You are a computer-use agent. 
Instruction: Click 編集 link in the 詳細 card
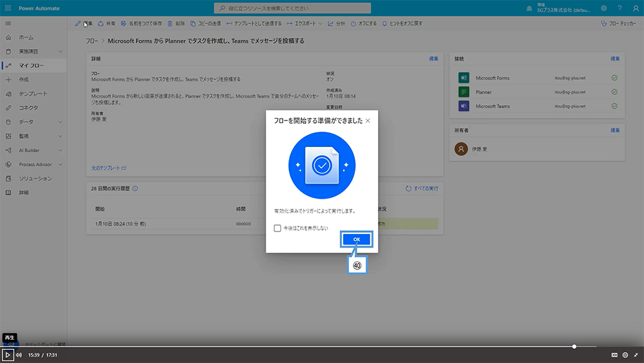433,59
